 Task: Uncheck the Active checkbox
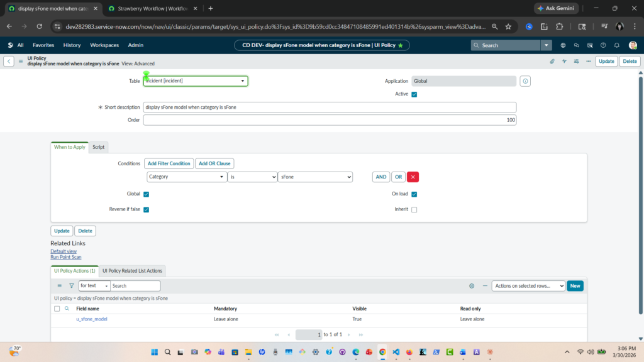[414, 94]
